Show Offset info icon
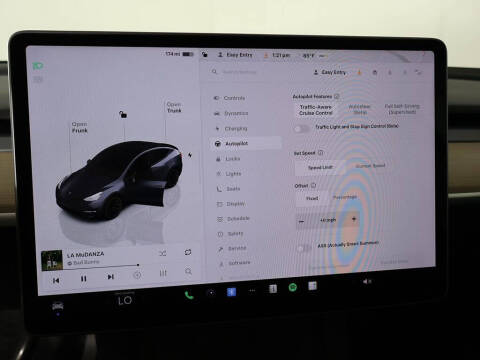480x360 pixels. 313,185
